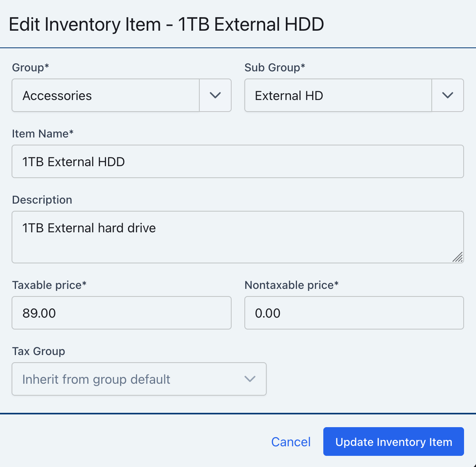
Task: Click the Tax Group chevron icon
Action: click(250, 379)
